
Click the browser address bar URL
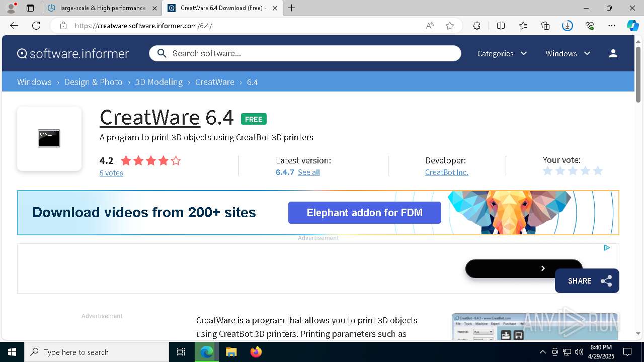click(x=143, y=26)
